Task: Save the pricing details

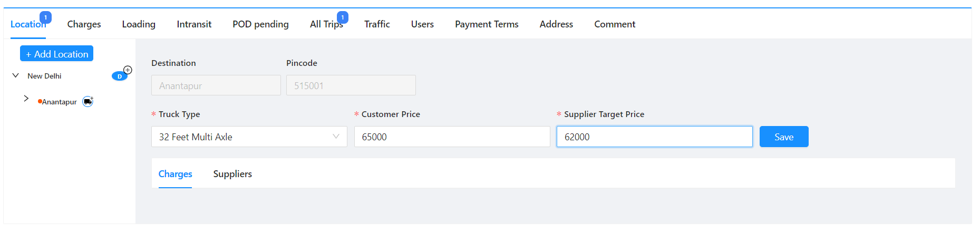Action: click(783, 137)
